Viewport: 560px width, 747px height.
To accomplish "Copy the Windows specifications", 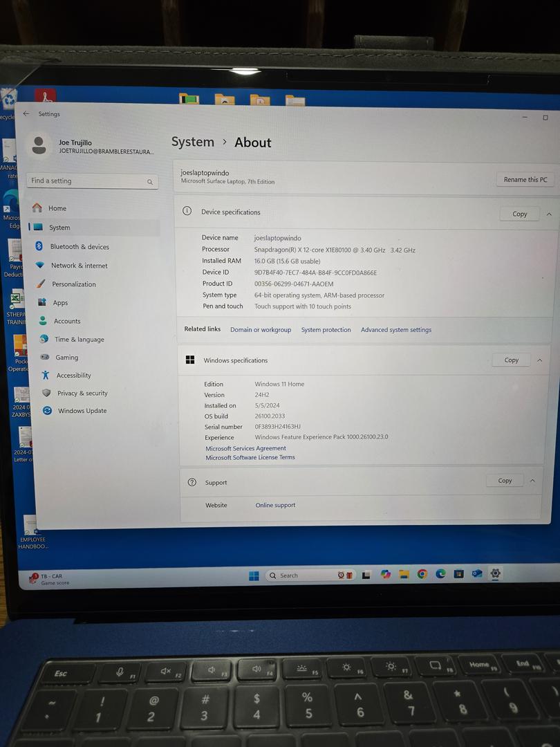I will point(512,360).
